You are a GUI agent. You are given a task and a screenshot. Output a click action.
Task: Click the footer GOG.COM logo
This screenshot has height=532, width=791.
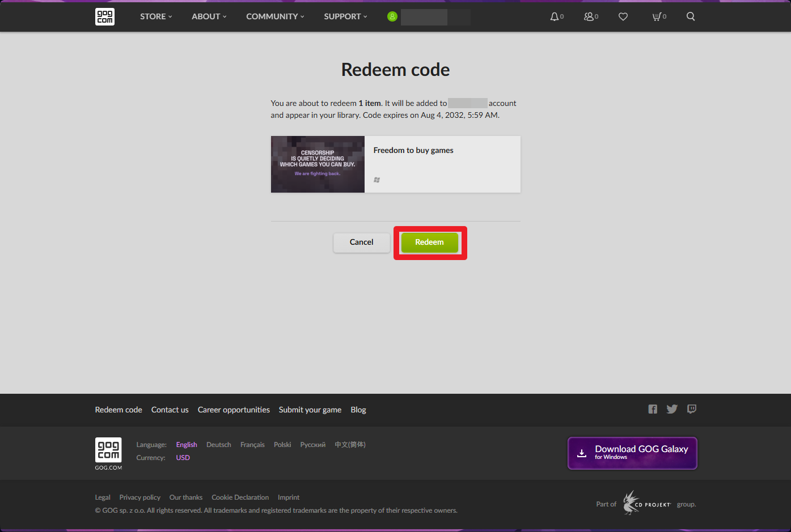click(x=108, y=453)
